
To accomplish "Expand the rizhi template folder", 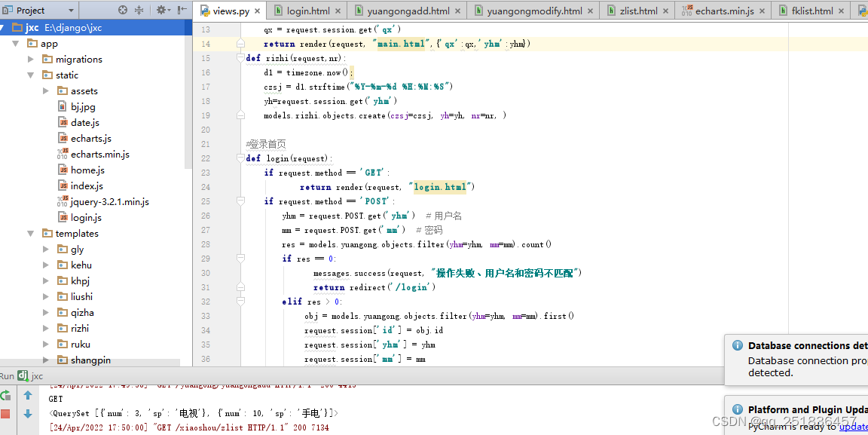I will [46, 328].
